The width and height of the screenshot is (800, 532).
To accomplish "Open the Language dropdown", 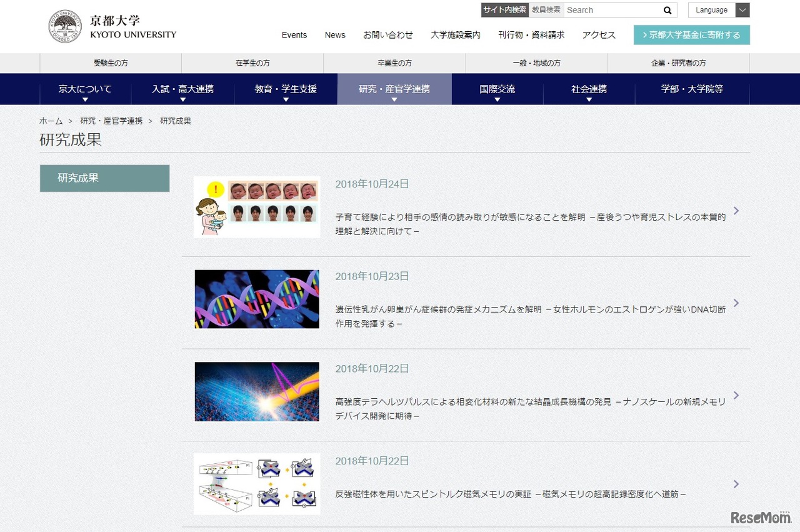I will [x=717, y=10].
